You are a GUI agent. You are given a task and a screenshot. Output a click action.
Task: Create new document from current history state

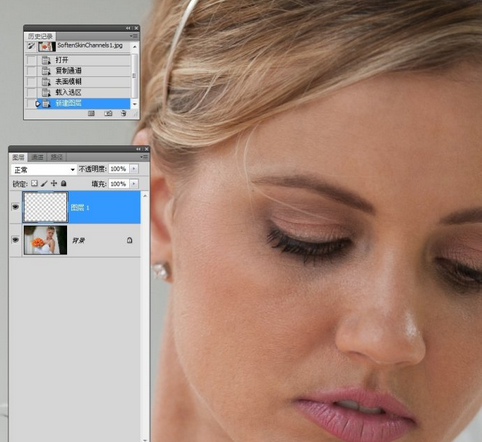91,113
